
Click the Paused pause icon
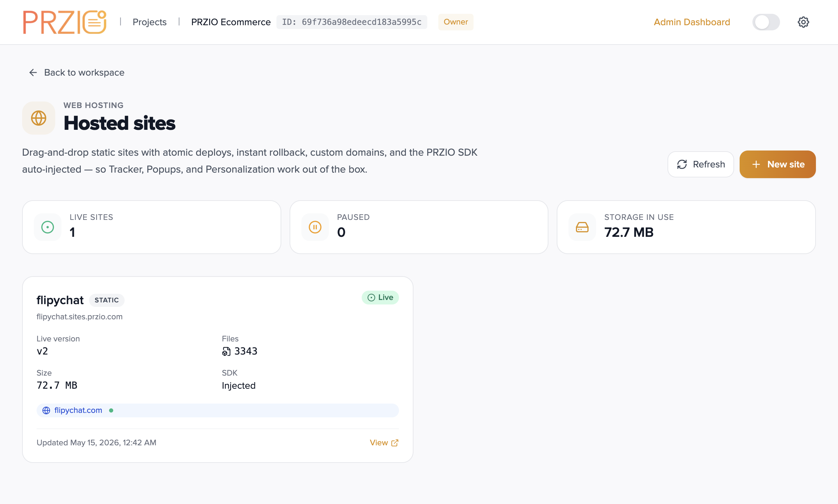[315, 227]
